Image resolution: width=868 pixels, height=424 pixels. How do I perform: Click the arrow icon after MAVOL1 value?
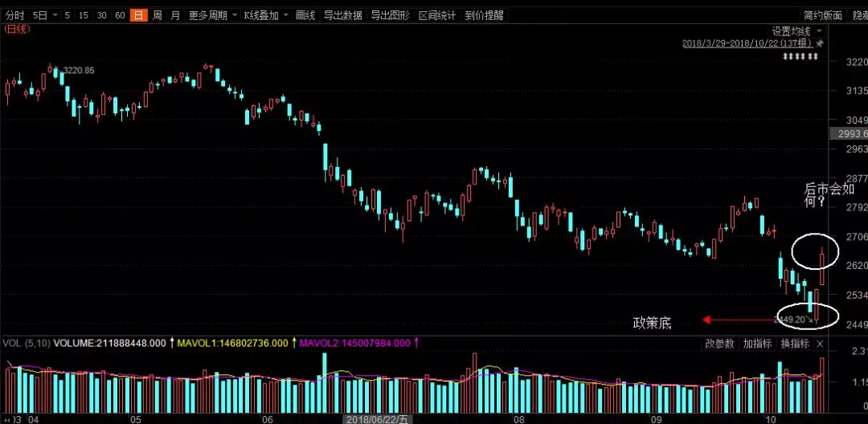click(x=293, y=344)
